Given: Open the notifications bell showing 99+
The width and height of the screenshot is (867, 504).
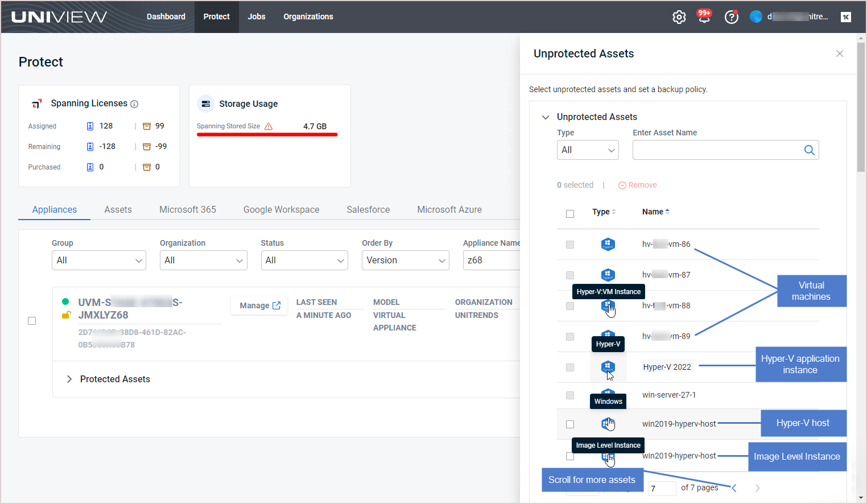Looking at the screenshot, I should [x=704, y=16].
